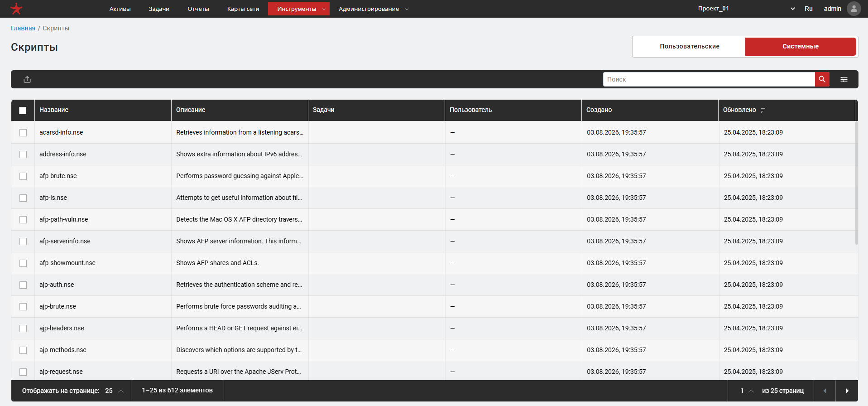Open the Активы menu
The image size is (868, 406).
coord(120,9)
